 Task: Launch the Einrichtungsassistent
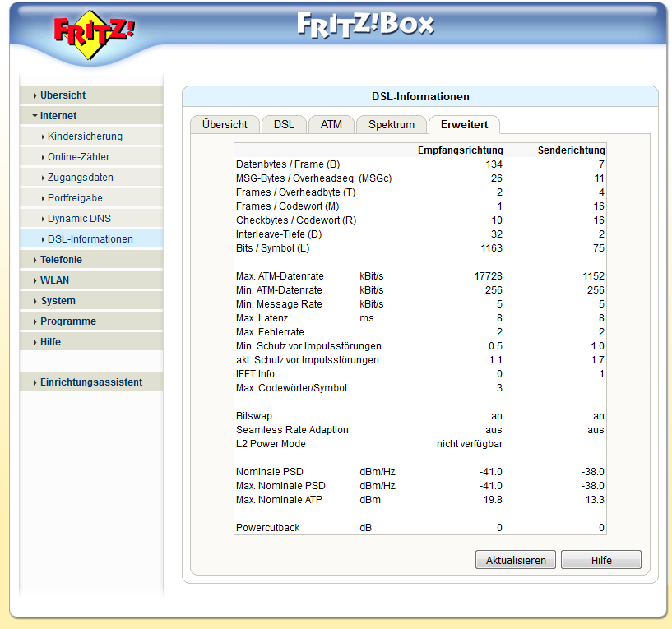[x=90, y=382]
